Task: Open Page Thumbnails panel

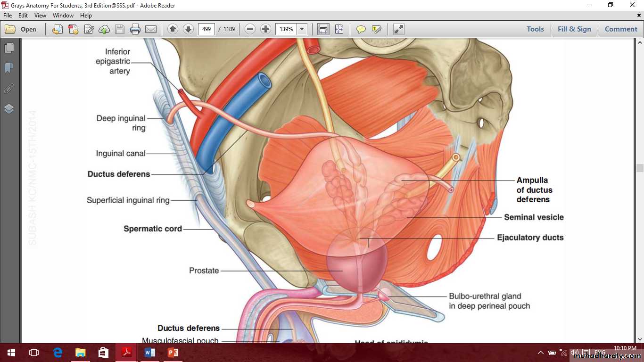Action: (9, 48)
